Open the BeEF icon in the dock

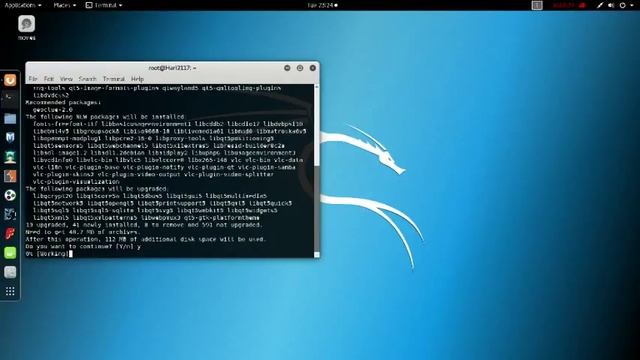tap(10, 214)
